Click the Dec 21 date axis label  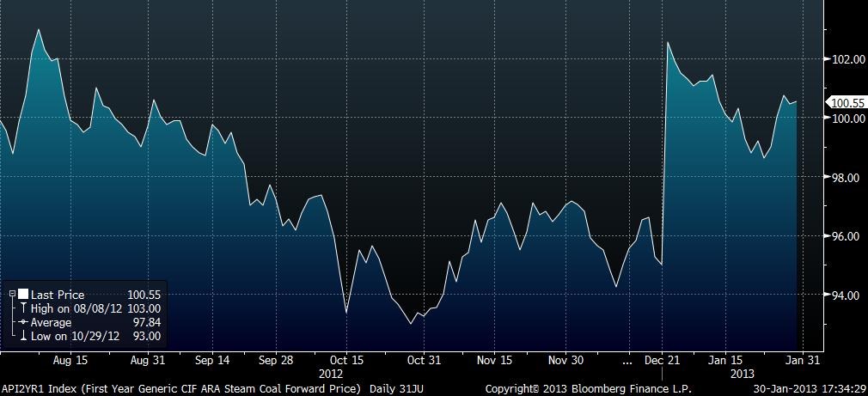662,360
